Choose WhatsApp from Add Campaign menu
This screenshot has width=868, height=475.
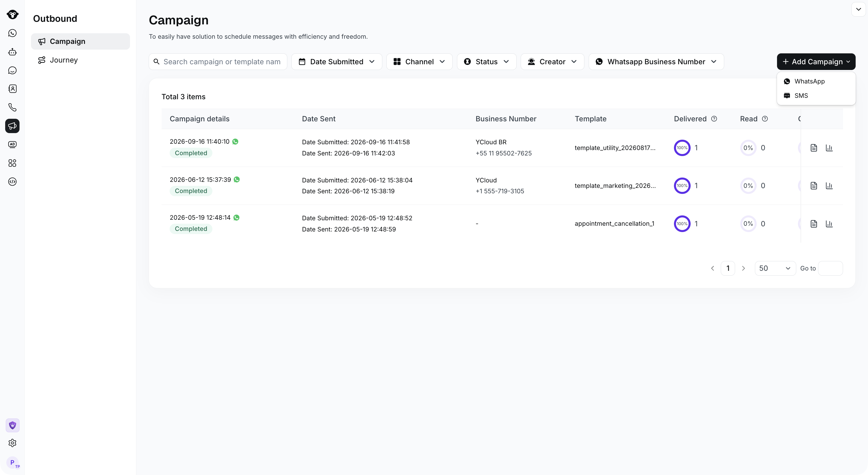(816, 81)
